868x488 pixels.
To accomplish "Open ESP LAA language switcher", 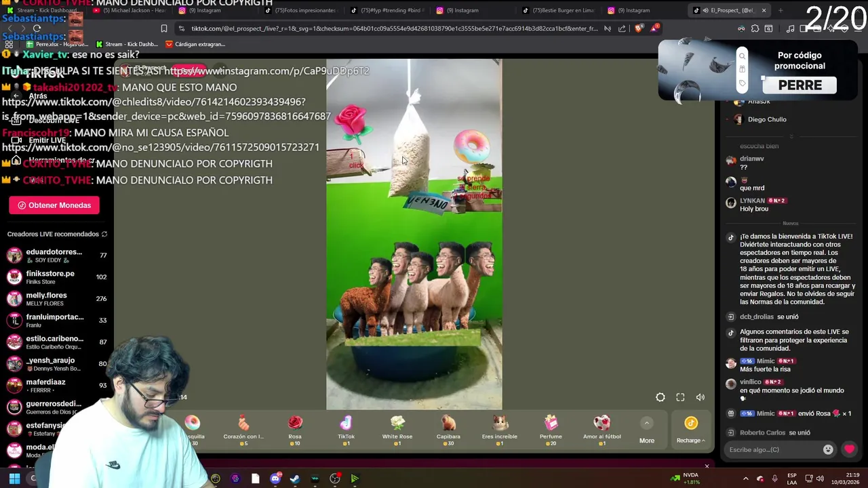I will (x=792, y=479).
